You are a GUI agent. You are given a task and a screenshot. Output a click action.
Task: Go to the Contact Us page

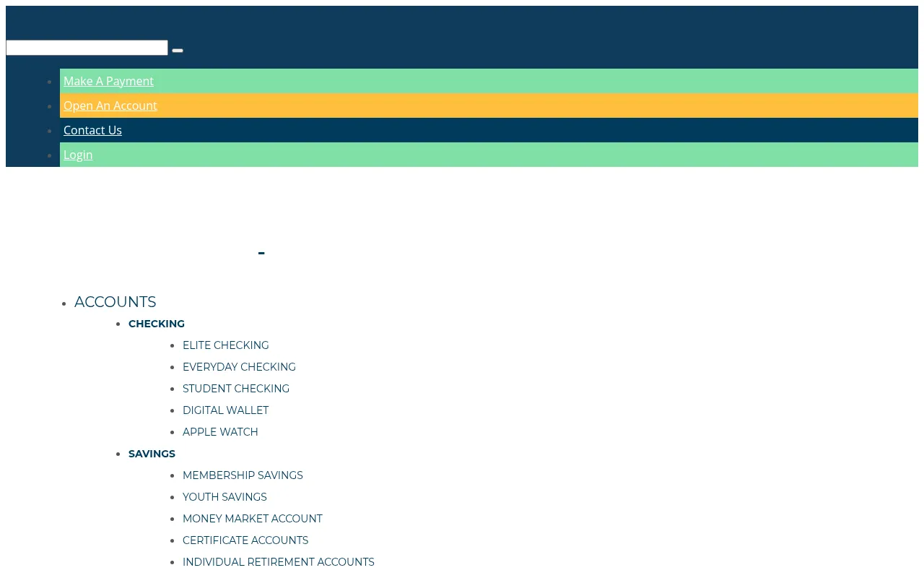pos(92,130)
